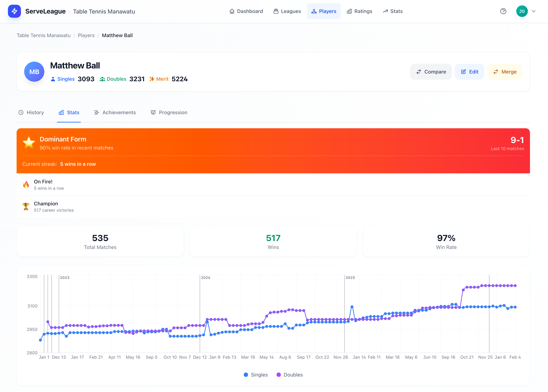
Task: Expand the account dropdown chevron beside JG
Action: (534, 11)
